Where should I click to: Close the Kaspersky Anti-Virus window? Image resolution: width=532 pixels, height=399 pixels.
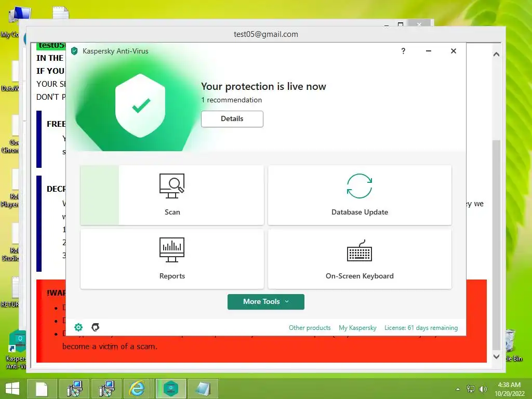click(x=453, y=51)
